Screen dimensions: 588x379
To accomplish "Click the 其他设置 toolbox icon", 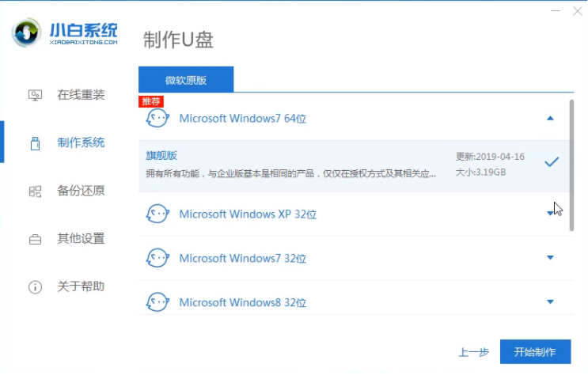I will 35,239.
